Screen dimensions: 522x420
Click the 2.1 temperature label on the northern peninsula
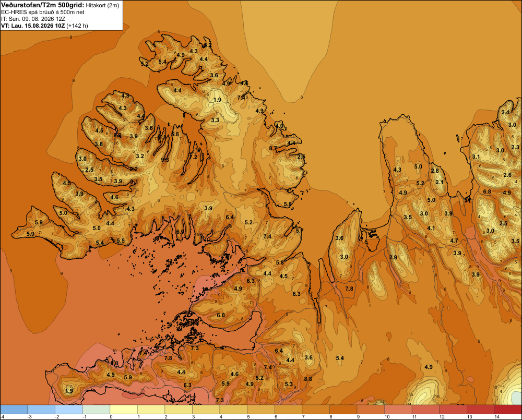click(440, 183)
